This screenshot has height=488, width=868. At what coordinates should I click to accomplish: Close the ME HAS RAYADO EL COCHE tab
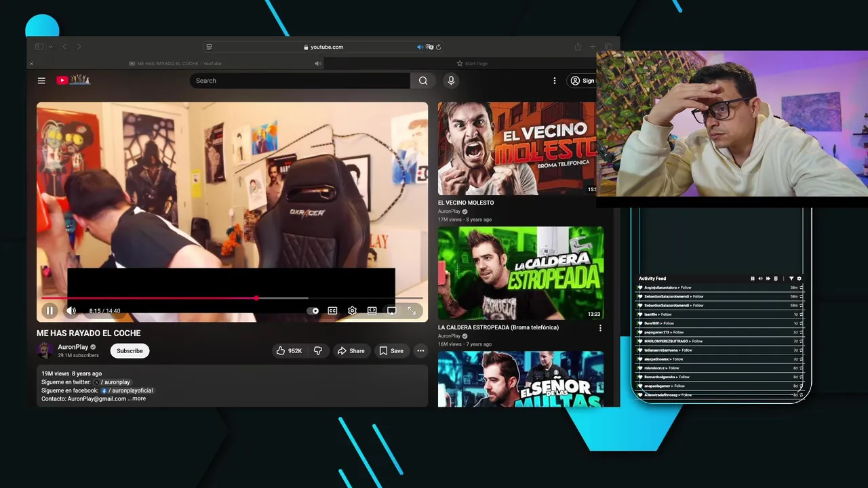[x=31, y=64]
